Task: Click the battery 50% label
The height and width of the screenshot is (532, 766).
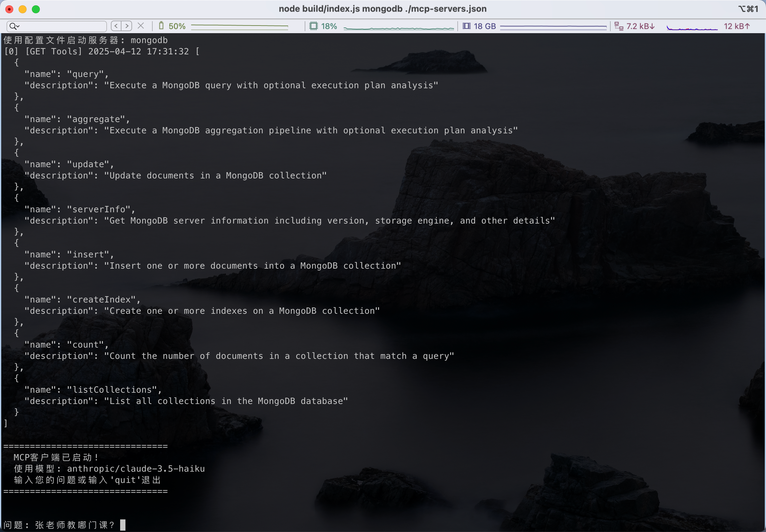Action: point(177,26)
